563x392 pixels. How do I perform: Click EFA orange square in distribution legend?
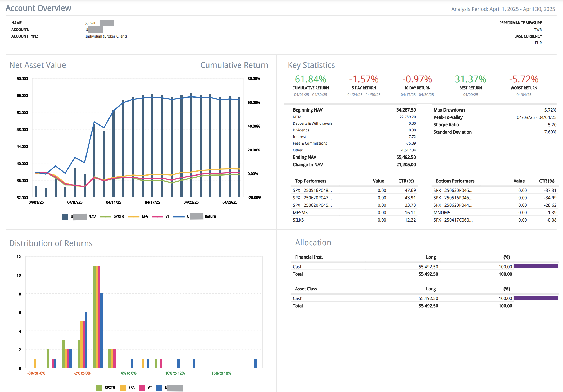(x=122, y=388)
